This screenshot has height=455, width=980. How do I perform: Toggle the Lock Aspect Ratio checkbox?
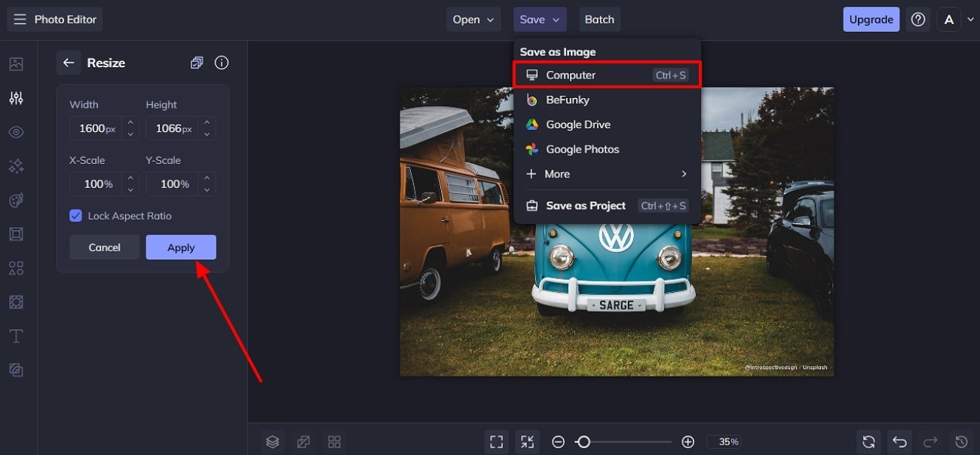point(75,216)
